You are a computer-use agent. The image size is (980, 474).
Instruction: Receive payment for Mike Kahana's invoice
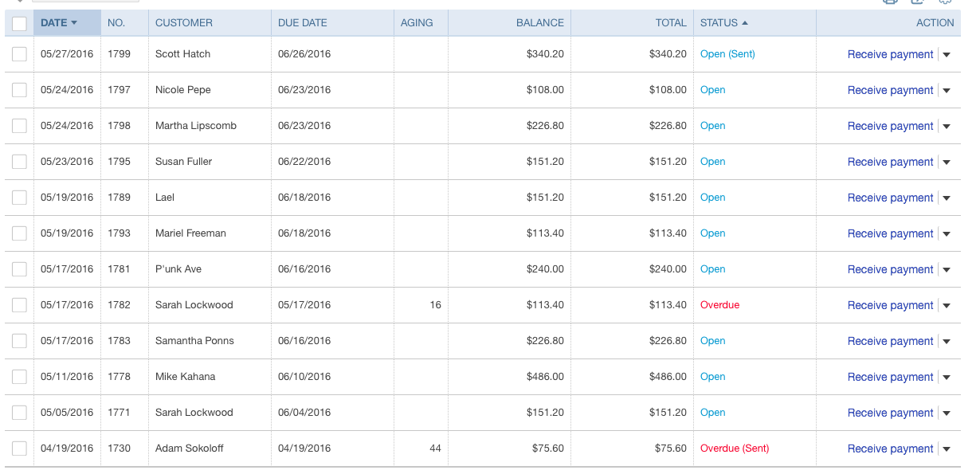[890, 377]
